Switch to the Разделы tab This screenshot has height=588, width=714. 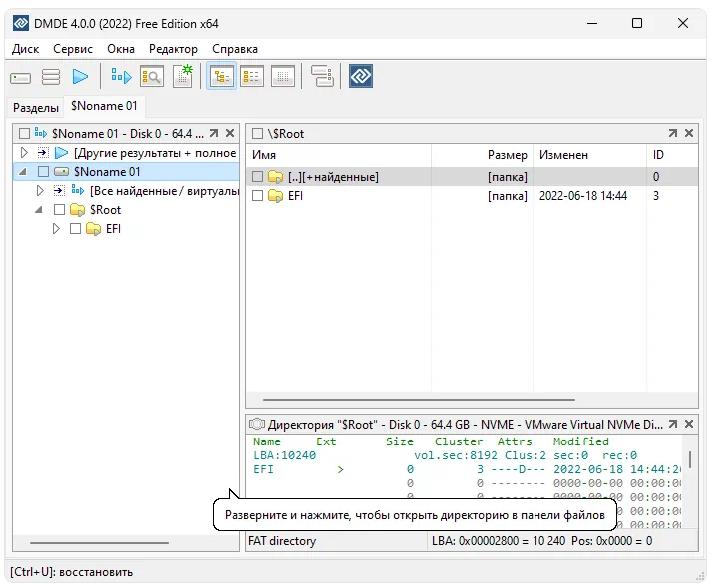(36, 108)
